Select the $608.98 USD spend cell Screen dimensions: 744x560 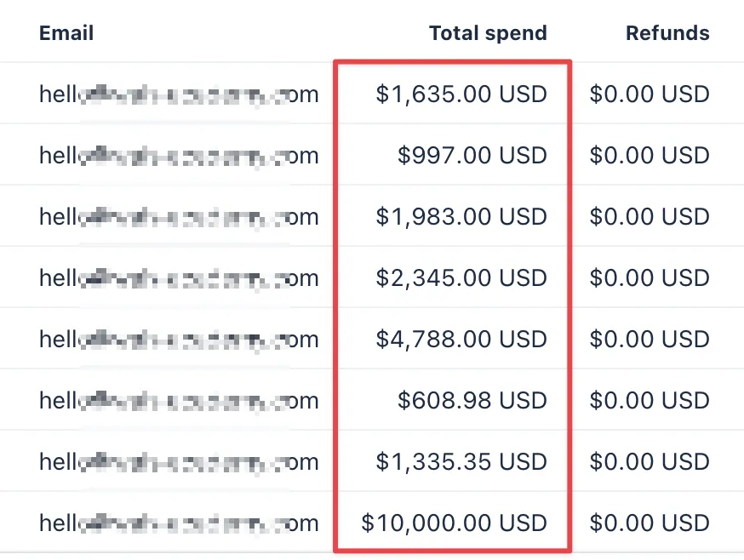pyautogui.click(x=472, y=401)
